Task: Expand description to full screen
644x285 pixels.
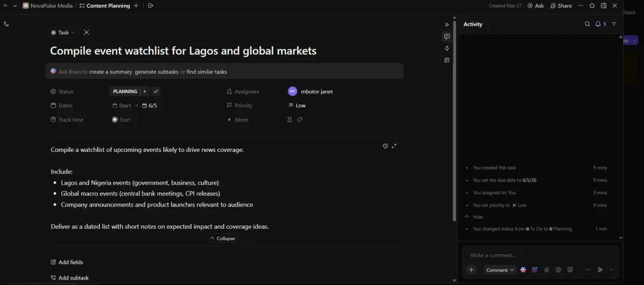Action: 394,146
